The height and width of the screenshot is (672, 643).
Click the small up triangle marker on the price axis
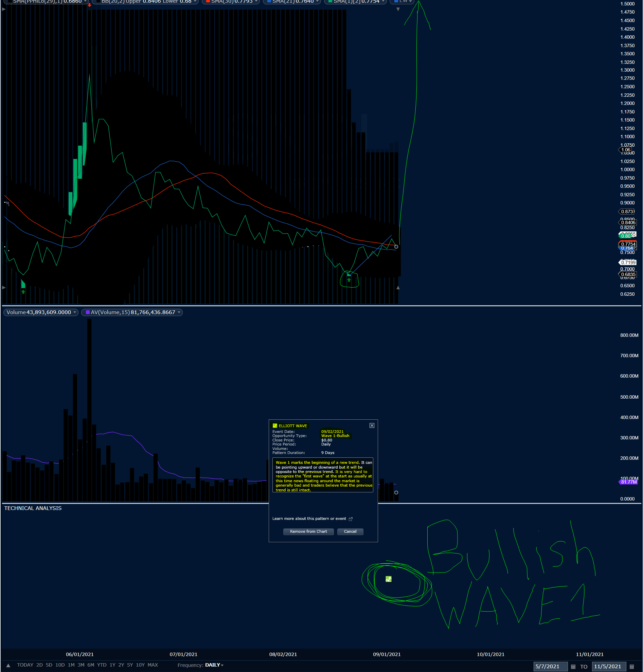click(398, 288)
